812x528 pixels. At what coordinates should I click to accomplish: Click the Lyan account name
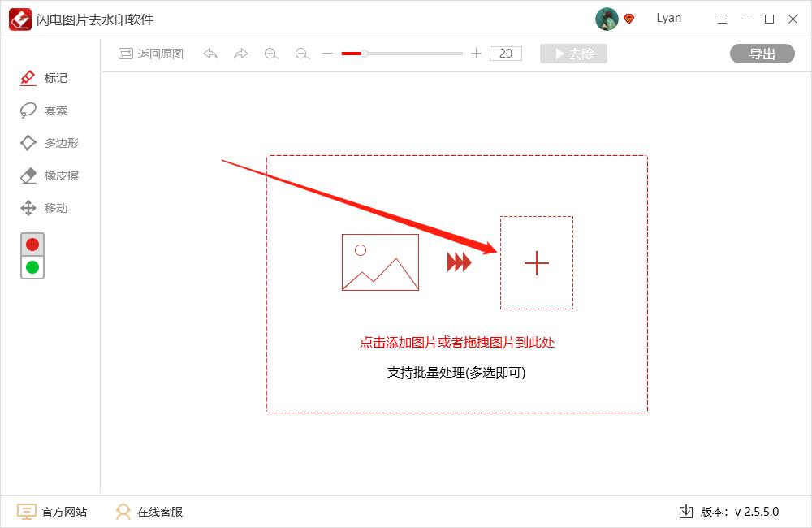[669, 18]
